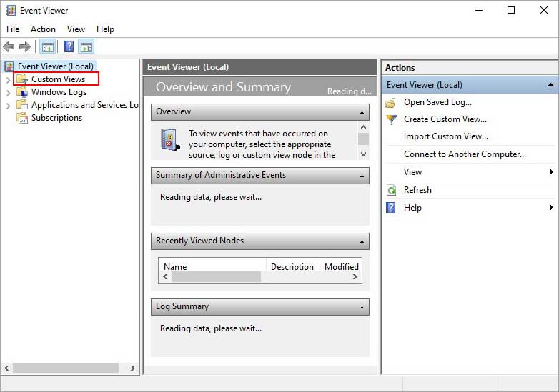Viewport: 559px width, 392px height.
Task: Select Windows Logs in the tree
Action: [59, 92]
